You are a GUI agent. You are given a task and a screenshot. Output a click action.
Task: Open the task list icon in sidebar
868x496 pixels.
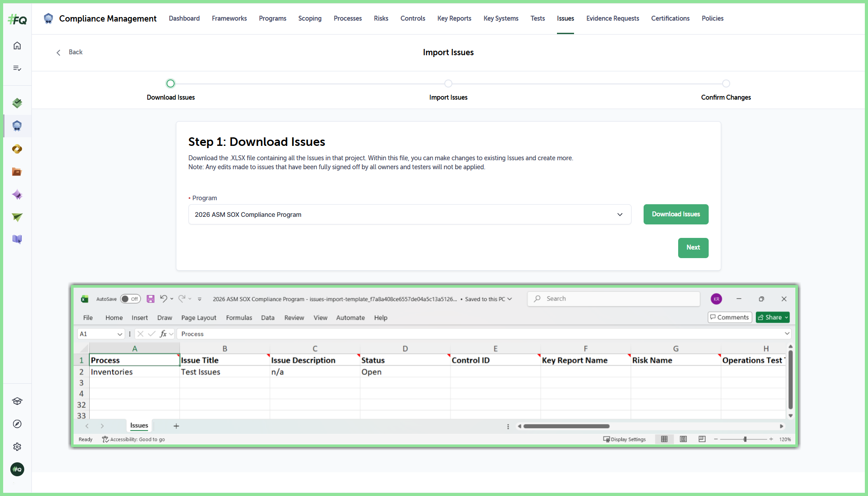17,68
